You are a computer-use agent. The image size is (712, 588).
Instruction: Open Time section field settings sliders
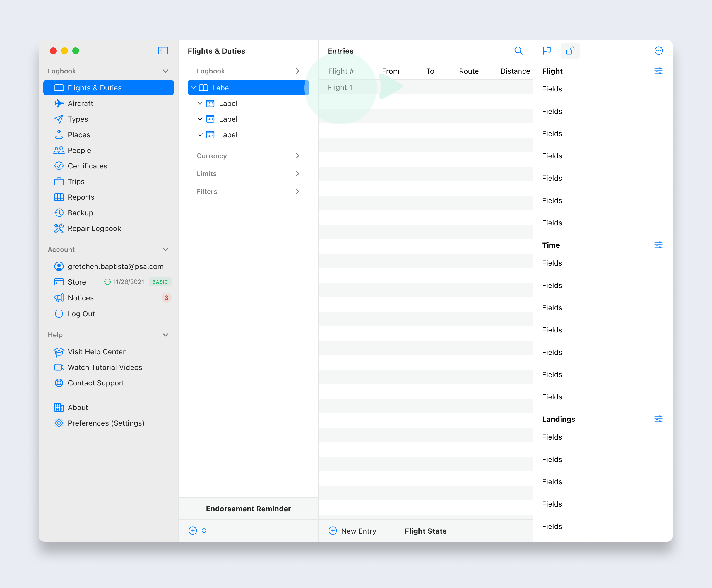[x=658, y=245]
